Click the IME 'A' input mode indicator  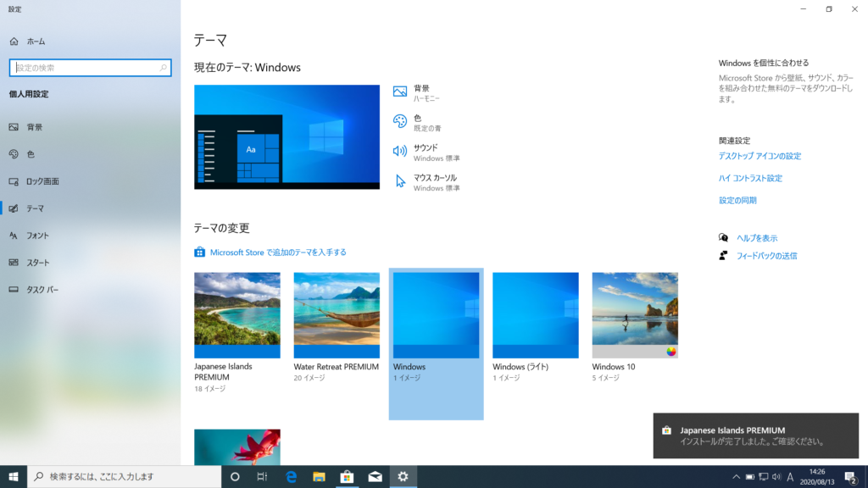point(790,477)
